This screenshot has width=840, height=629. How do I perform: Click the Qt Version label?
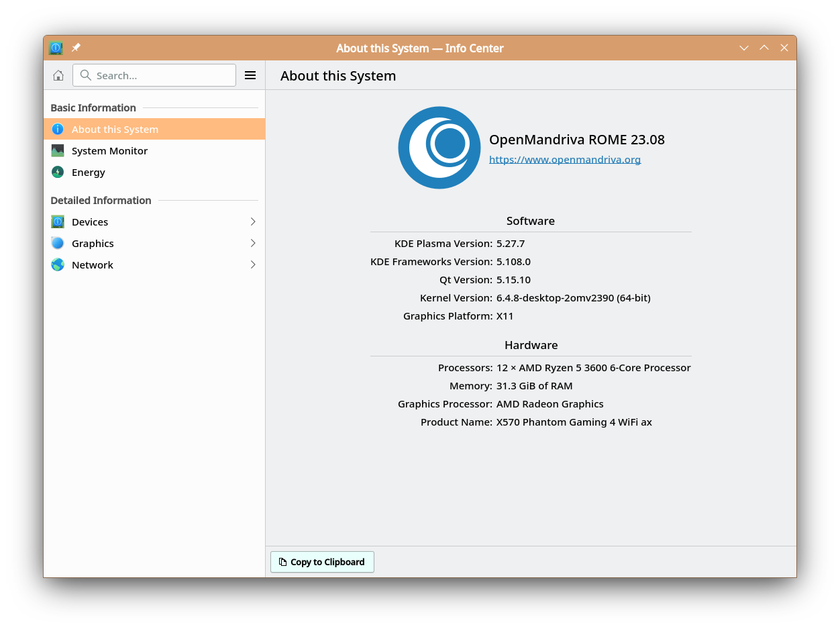466,279
